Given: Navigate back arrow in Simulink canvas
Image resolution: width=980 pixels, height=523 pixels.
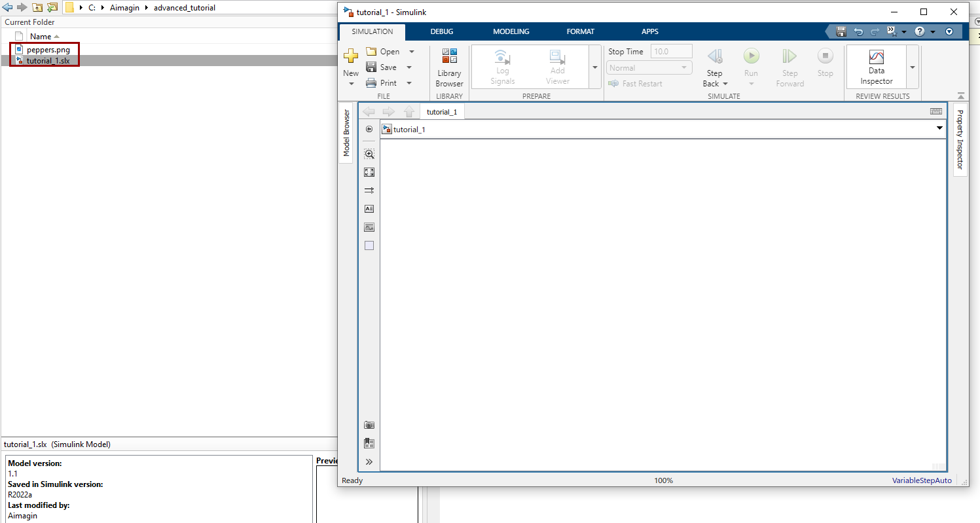Looking at the screenshot, I should (369, 112).
